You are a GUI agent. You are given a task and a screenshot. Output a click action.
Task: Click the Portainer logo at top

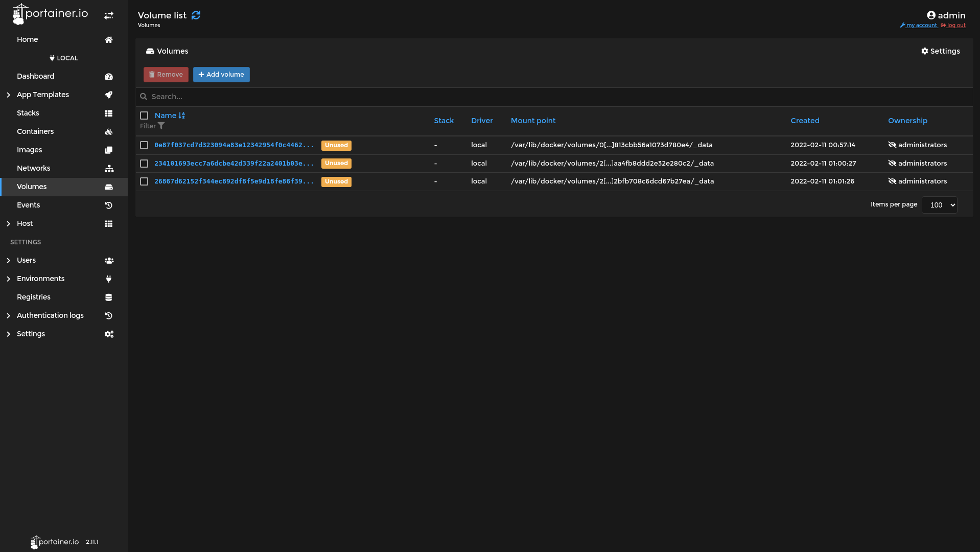point(50,14)
